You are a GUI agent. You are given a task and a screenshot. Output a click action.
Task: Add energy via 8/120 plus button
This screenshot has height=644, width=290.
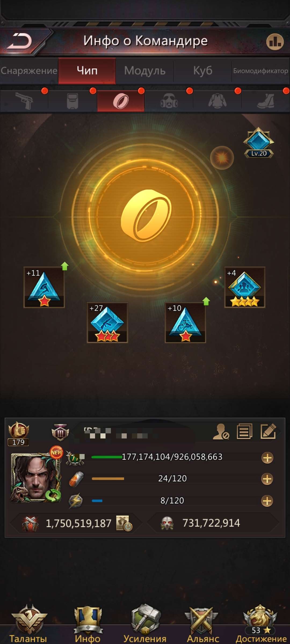(x=267, y=501)
